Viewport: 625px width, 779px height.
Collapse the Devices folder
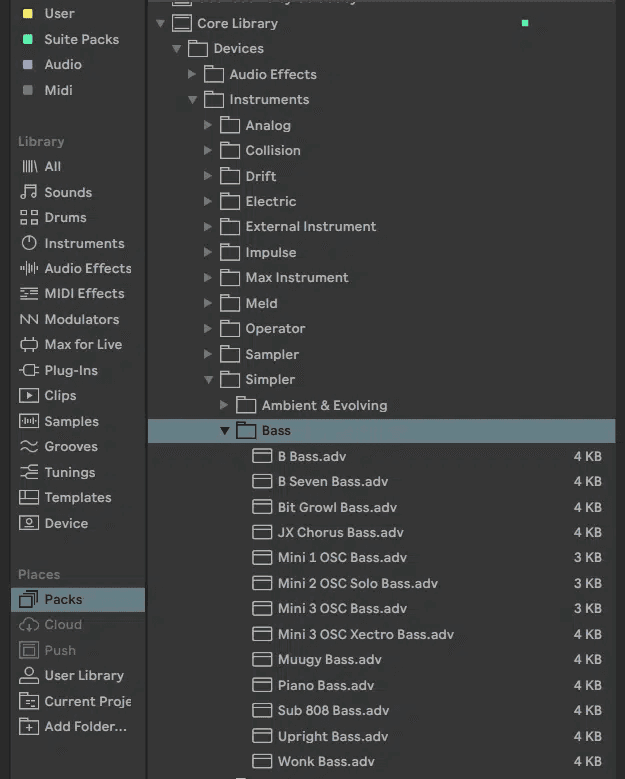point(176,49)
